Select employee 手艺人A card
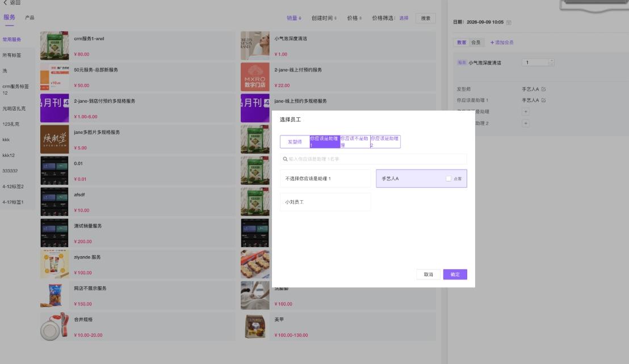629x364 pixels. 421,179
